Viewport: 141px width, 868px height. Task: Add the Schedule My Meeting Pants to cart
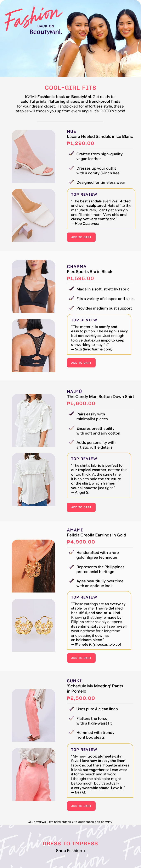click(x=81, y=806)
